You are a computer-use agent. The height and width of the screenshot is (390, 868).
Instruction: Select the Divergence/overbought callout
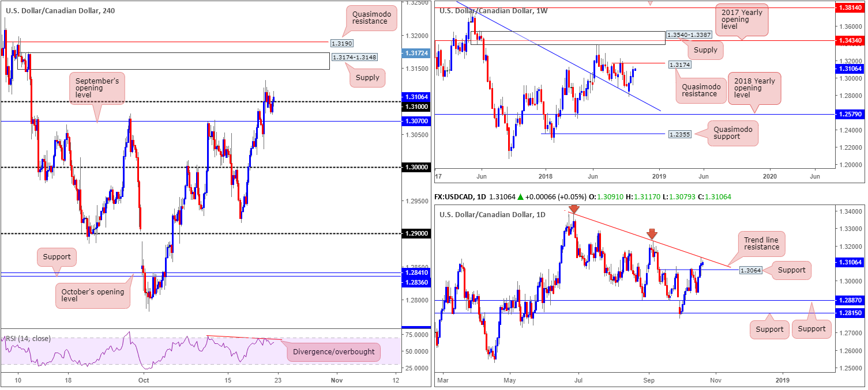coord(334,351)
